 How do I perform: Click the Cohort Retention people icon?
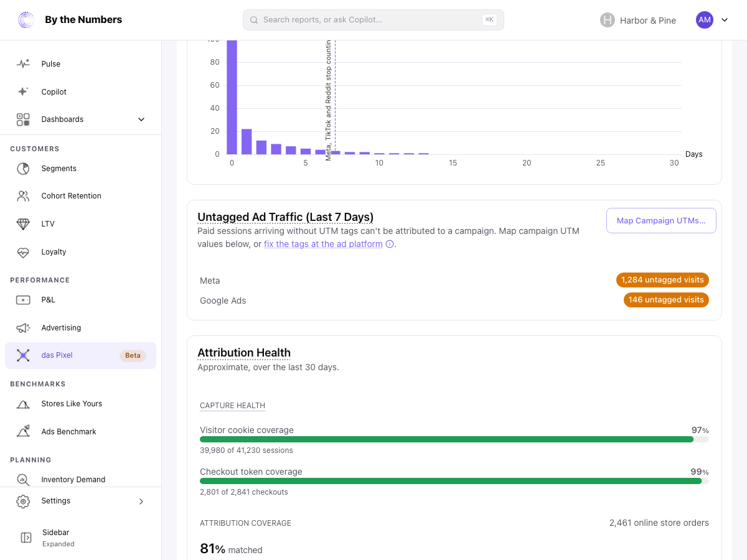pyautogui.click(x=23, y=196)
